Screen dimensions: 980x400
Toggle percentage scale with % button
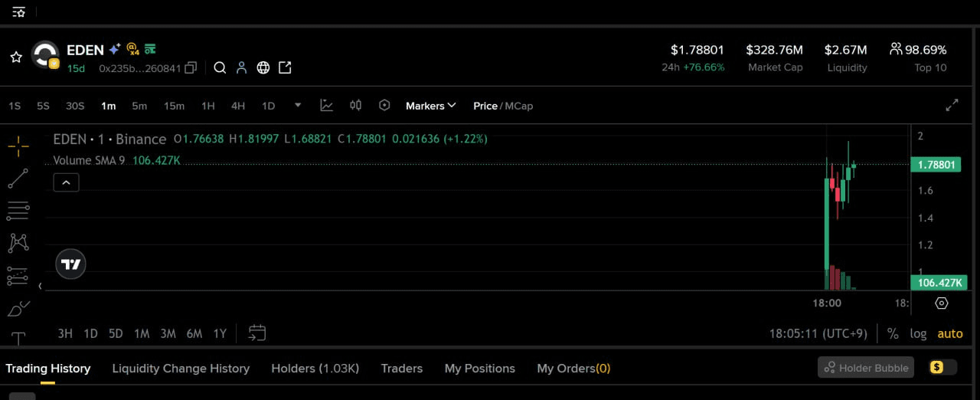click(893, 333)
